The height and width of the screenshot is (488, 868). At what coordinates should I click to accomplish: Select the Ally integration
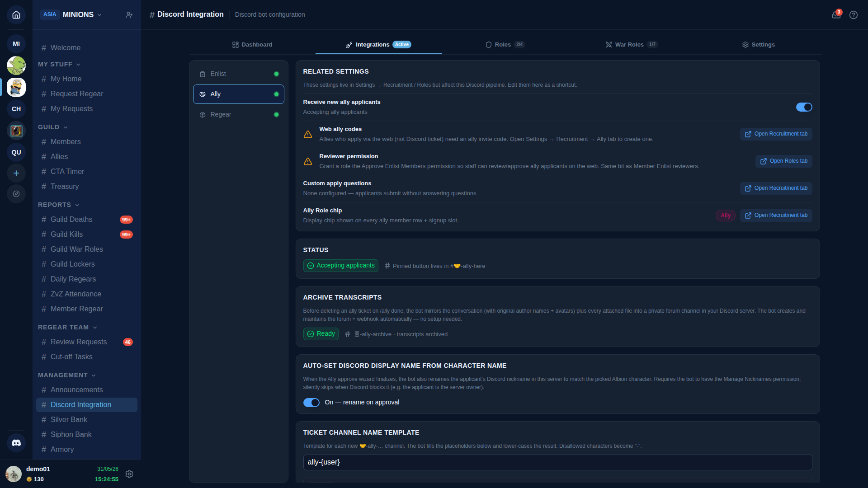point(239,94)
